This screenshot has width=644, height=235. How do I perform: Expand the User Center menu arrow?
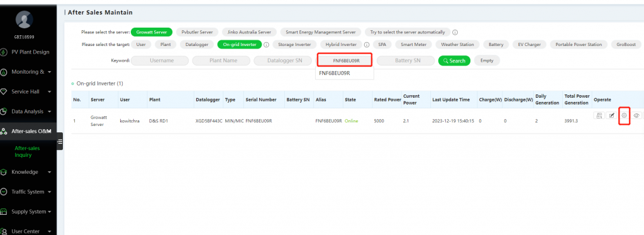pos(50,231)
